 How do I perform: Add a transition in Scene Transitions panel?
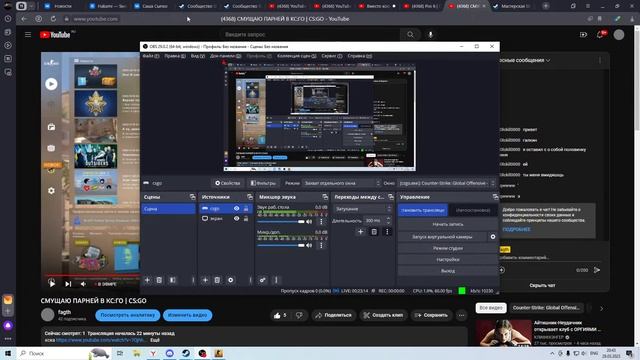(360, 232)
